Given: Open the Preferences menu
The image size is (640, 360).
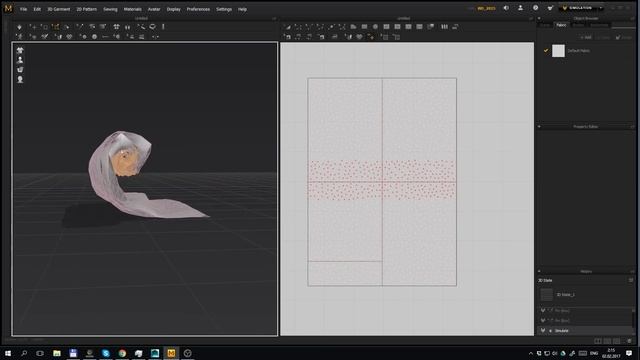Looking at the screenshot, I should coord(198,9).
